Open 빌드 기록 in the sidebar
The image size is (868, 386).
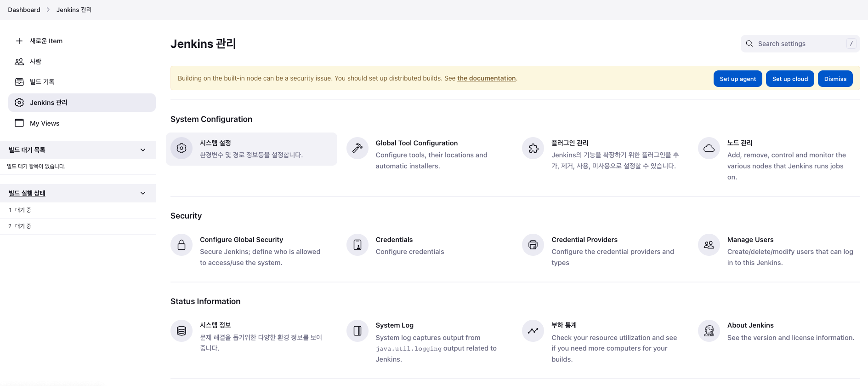(x=82, y=82)
